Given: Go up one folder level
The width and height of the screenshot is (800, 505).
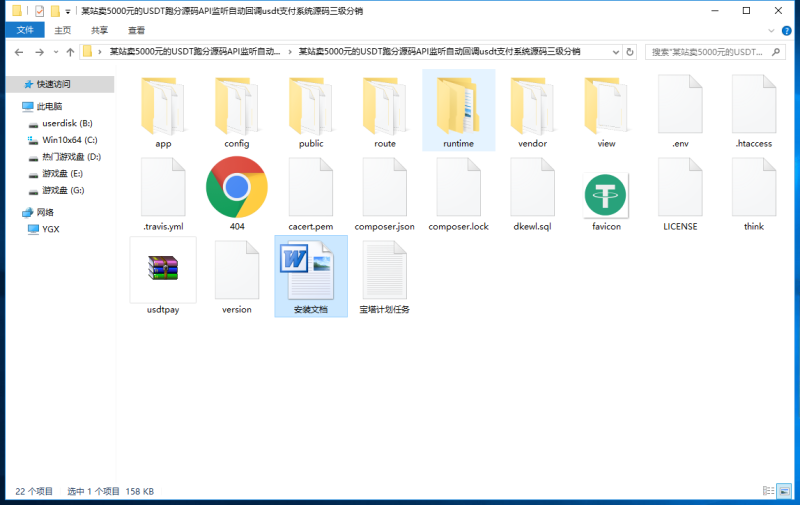Looking at the screenshot, I should tap(70, 52).
